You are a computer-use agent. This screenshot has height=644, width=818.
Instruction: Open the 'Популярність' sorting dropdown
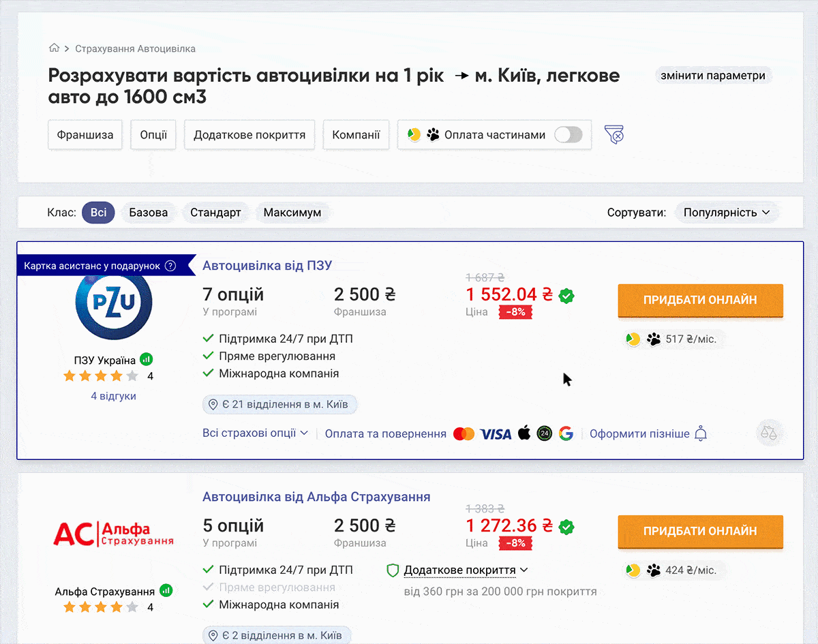coord(727,212)
